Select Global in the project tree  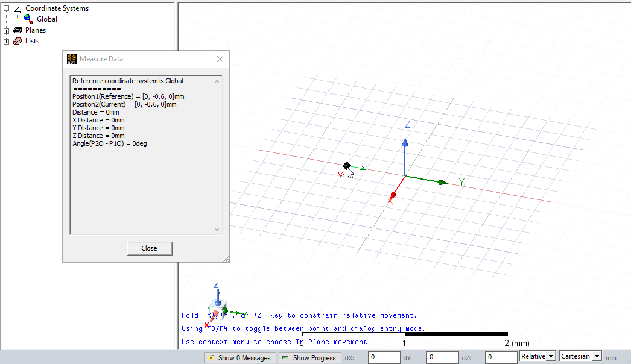[x=47, y=19]
